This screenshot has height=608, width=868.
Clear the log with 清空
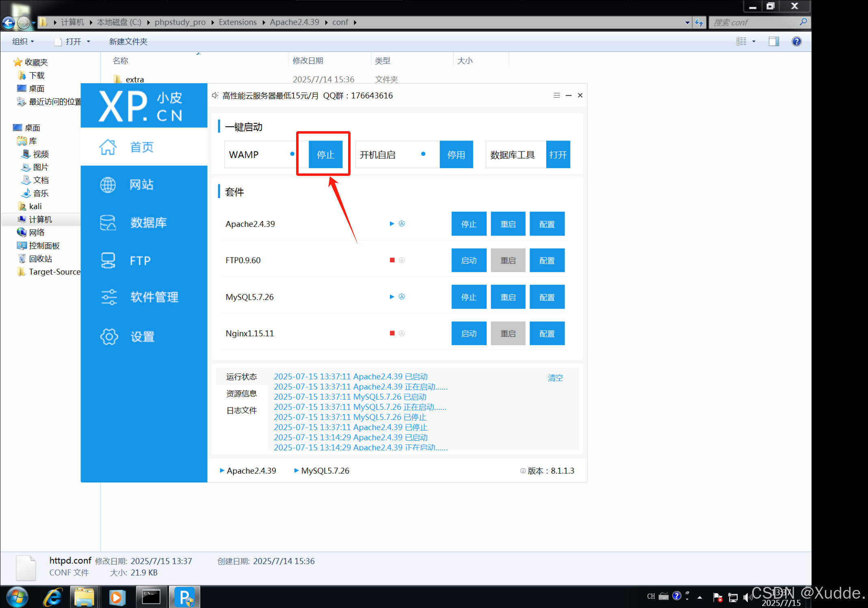click(x=555, y=378)
